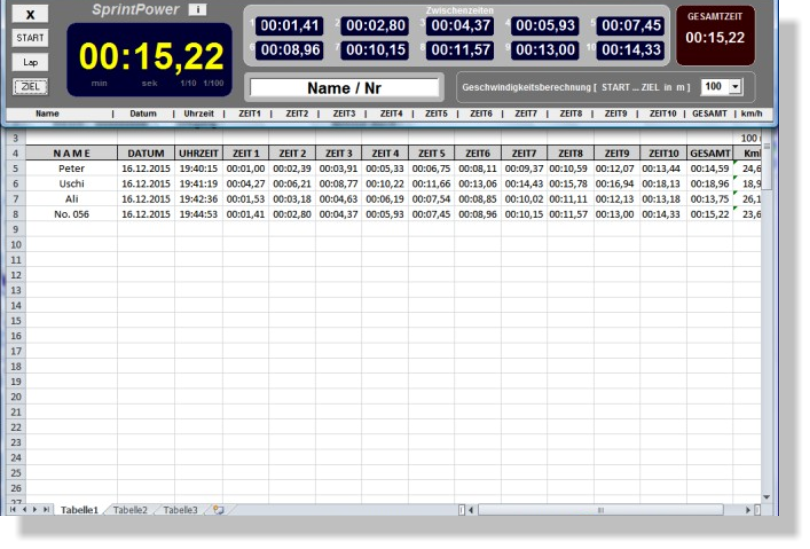Select the cell with name Uschi

point(71,184)
